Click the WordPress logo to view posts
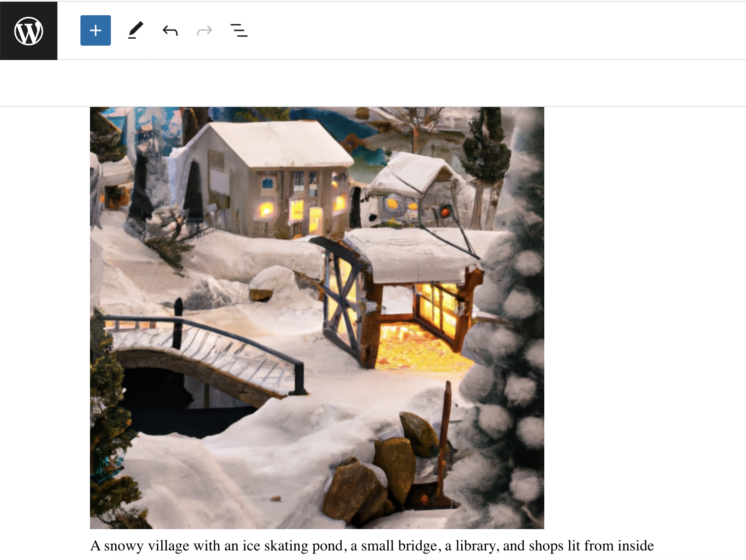 click(x=29, y=30)
